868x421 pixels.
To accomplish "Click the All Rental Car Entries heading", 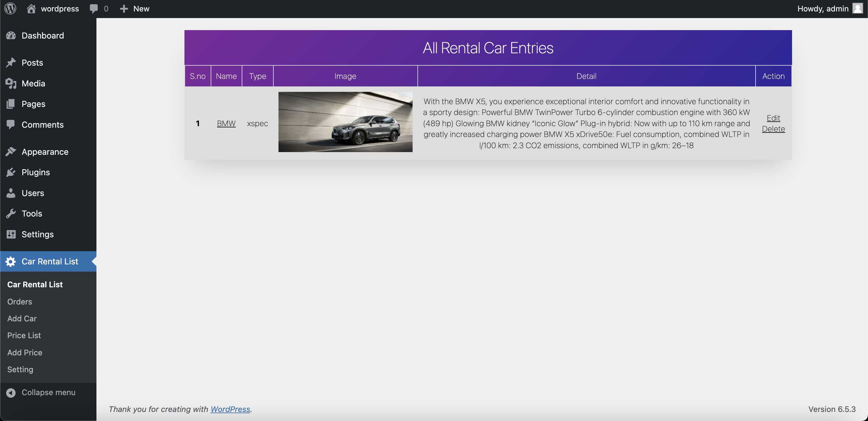I will [x=488, y=48].
